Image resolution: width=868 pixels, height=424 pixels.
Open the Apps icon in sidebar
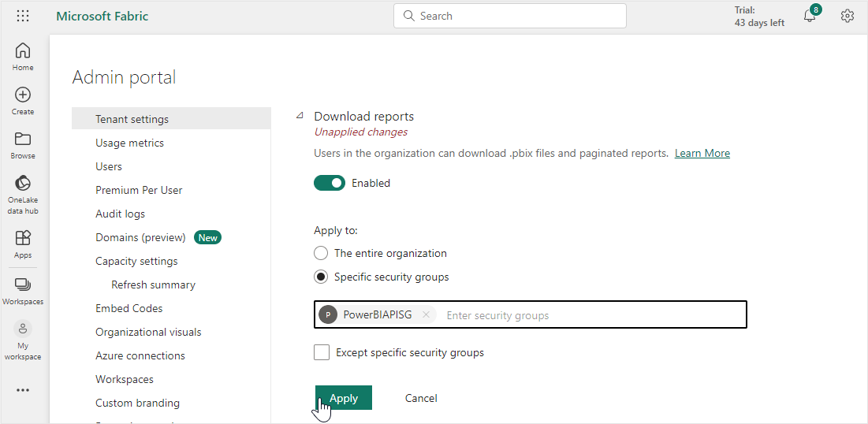tap(23, 238)
